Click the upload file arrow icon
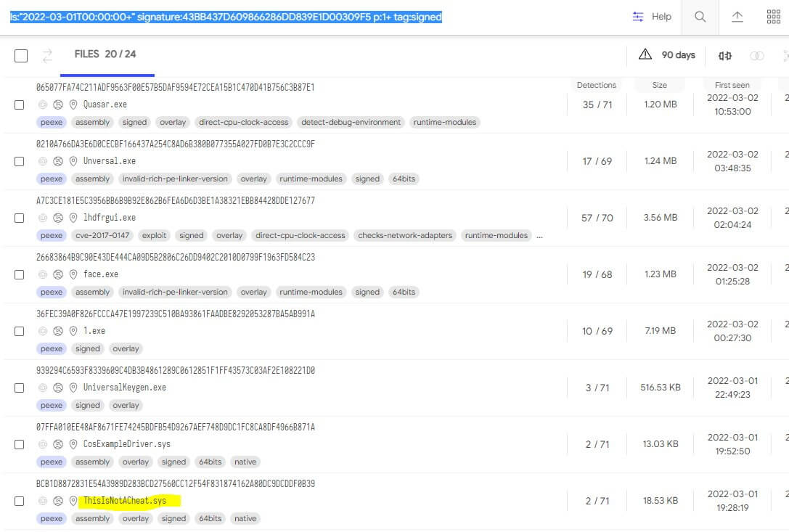 (x=737, y=17)
